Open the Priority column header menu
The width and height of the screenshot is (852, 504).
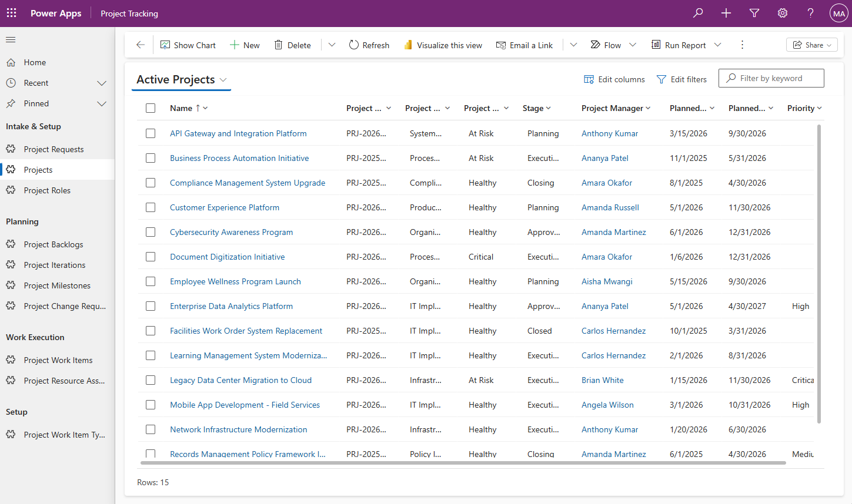[x=804, y=108]
